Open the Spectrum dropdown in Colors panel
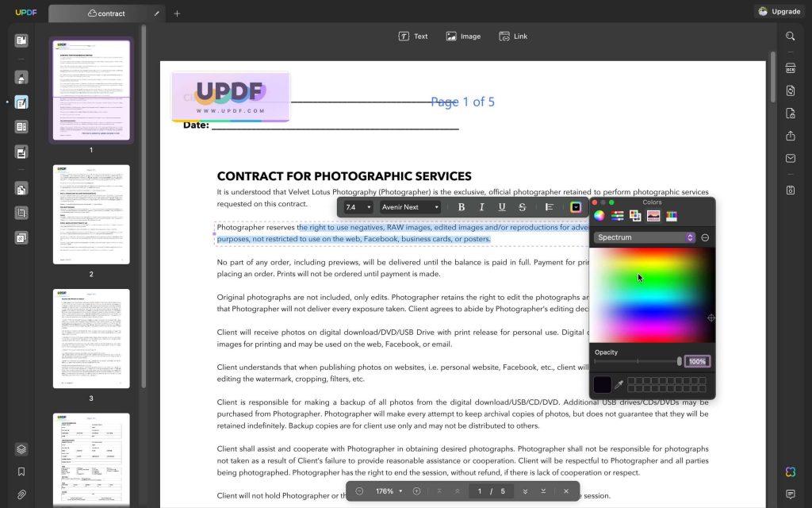Viewport: 812px width, 508px height. click(644, 237)
